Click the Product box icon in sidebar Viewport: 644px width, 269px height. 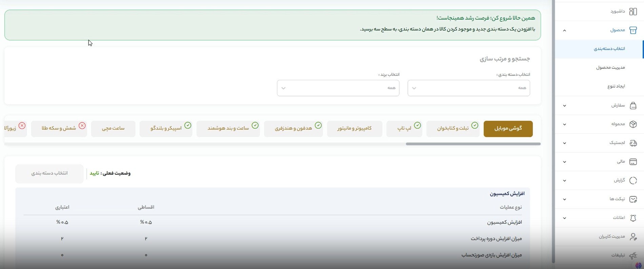click(x=633, y=30)
